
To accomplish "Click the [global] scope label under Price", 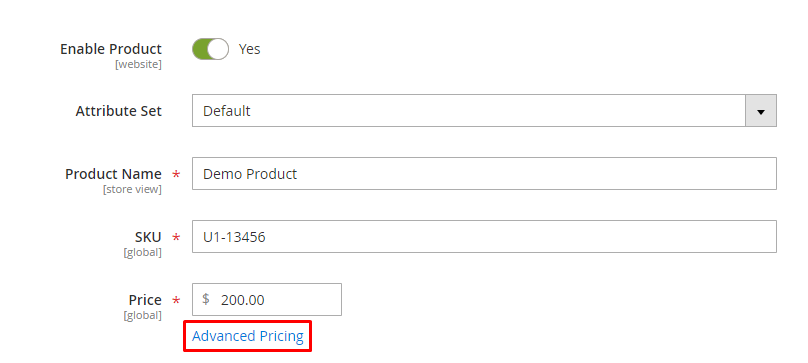I will pyautogui.click(x=142, y=315).
